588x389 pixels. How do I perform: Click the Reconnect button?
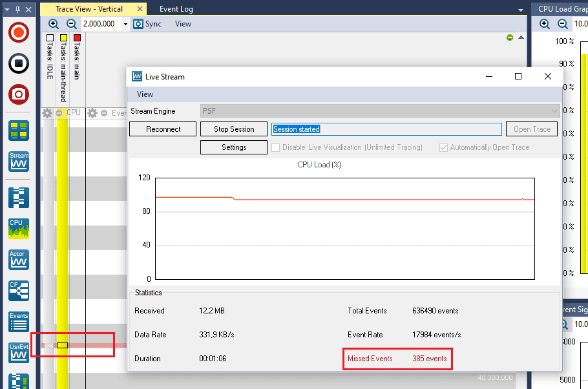point(163,129)
